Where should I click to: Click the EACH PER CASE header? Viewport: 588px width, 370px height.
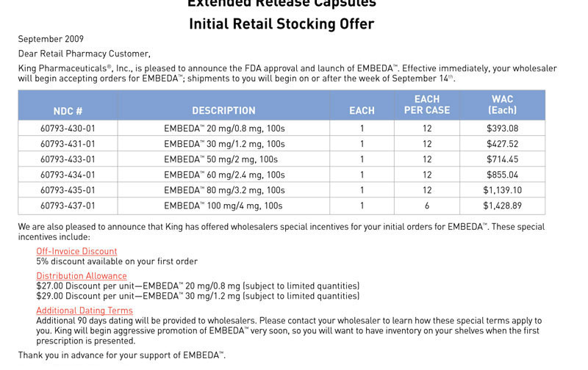427,104
